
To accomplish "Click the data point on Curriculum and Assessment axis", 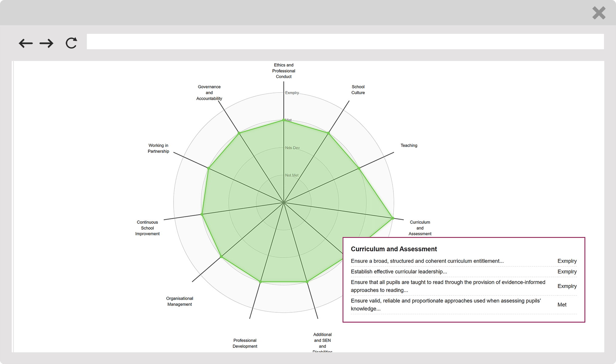I will 393,218.
